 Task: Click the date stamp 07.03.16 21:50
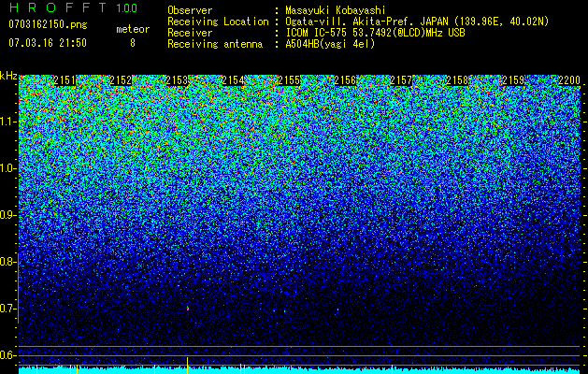click(48, 43)
